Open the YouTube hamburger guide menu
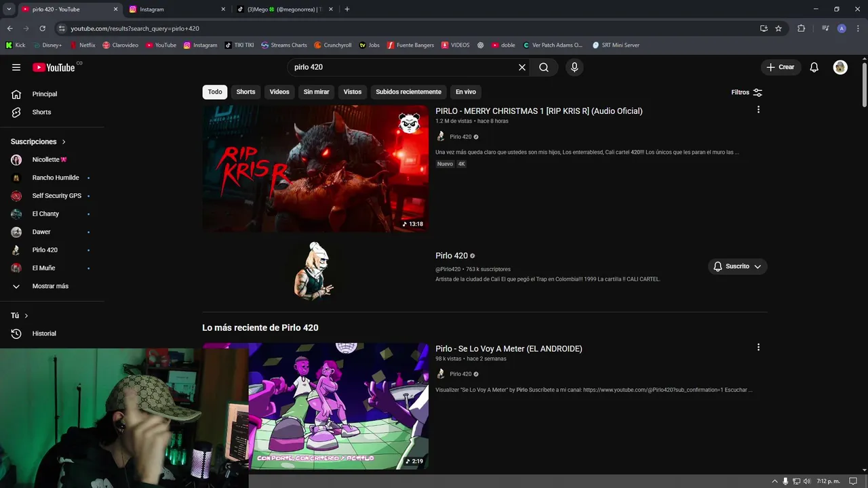868x488 pixels. (x=16, y=67)
